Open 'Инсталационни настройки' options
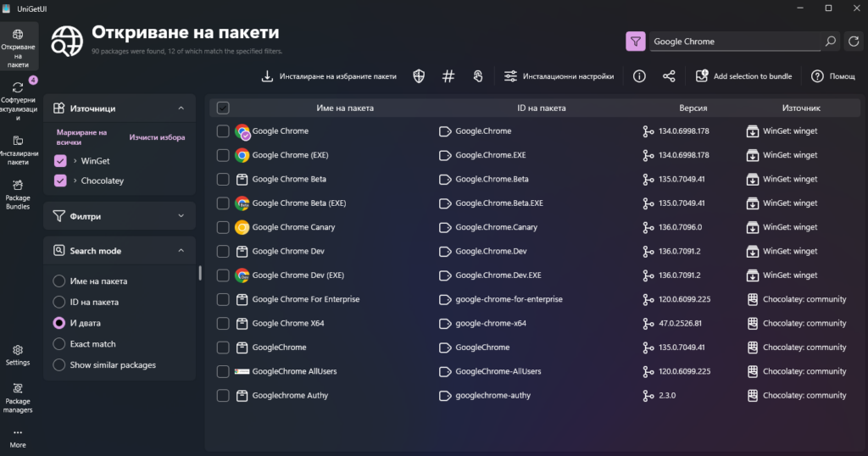The height and width of the screenshot is (456, 868). click(559, 76)
